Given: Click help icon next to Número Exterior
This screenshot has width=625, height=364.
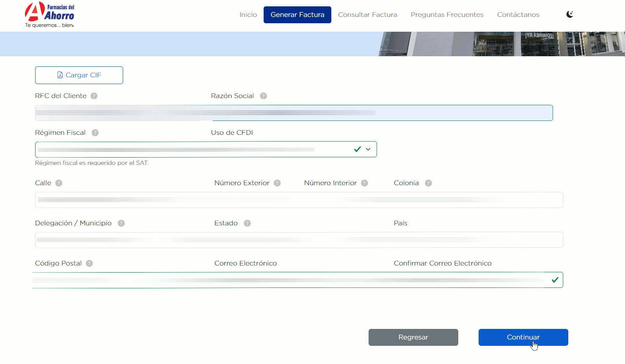Looking at the screenshot, I should 277,183.
